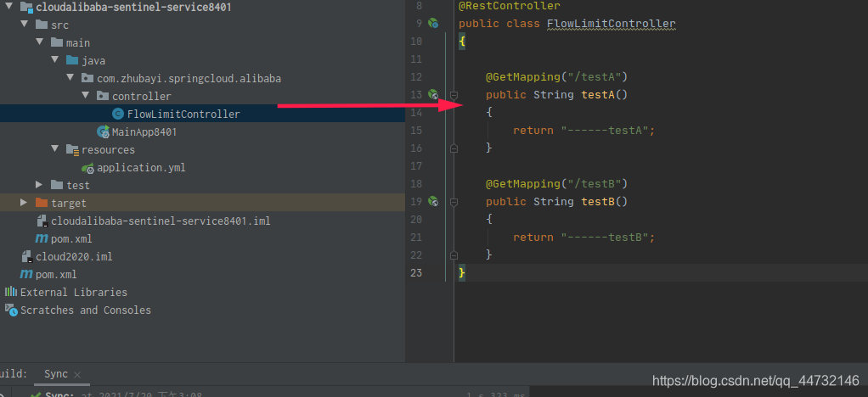Click the request mapping gutter icon on line 19
This screenshot has width=868, height=397.
[433, 201]
